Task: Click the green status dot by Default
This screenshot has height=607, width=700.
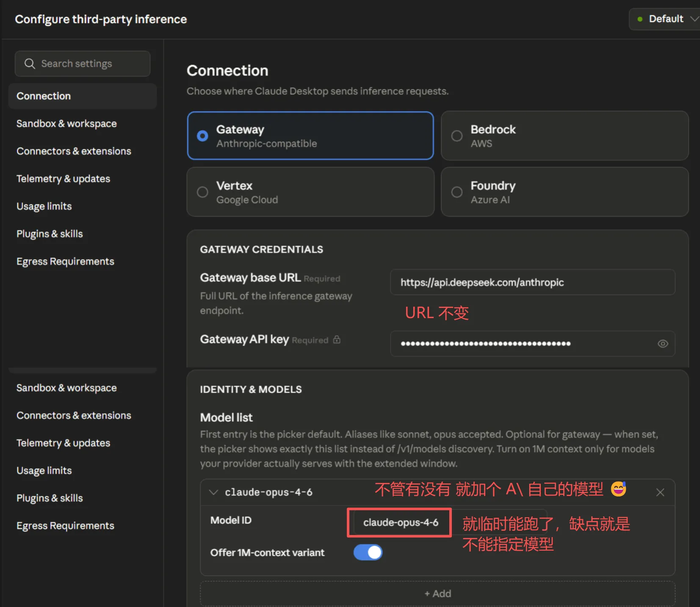Action: pos(640,19)
